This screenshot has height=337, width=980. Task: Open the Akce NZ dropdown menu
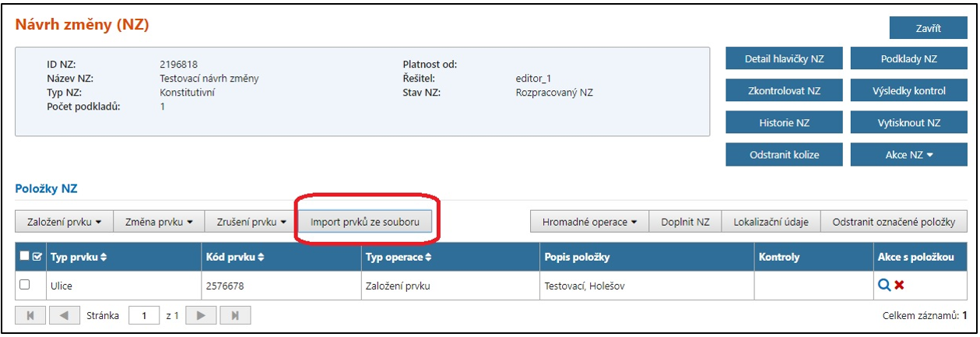pyautogui.click(x=908, y=154)
